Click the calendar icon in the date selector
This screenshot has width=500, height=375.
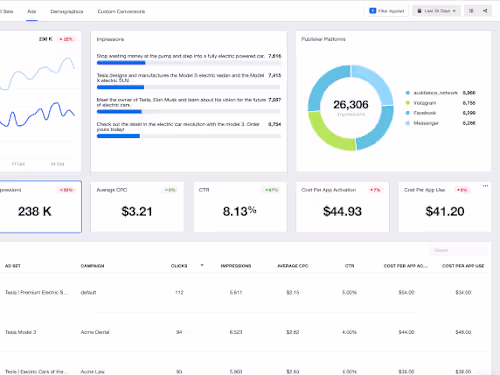[419, 11]
